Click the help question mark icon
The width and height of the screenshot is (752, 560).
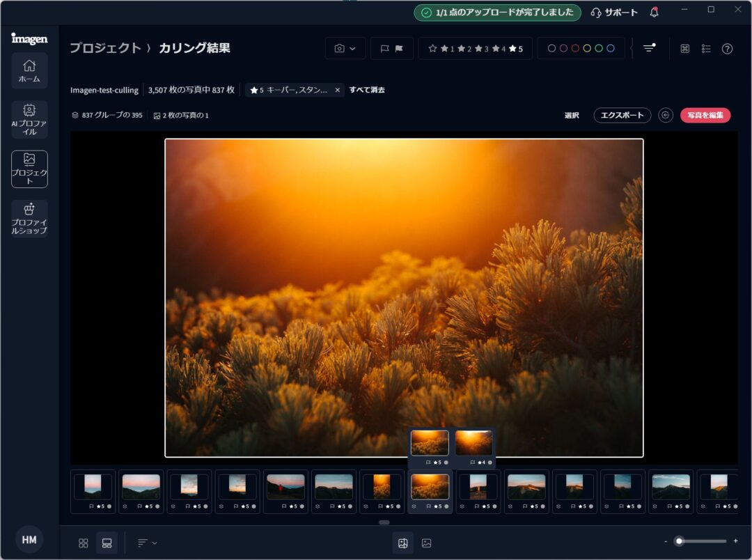(x=727, y=49)
